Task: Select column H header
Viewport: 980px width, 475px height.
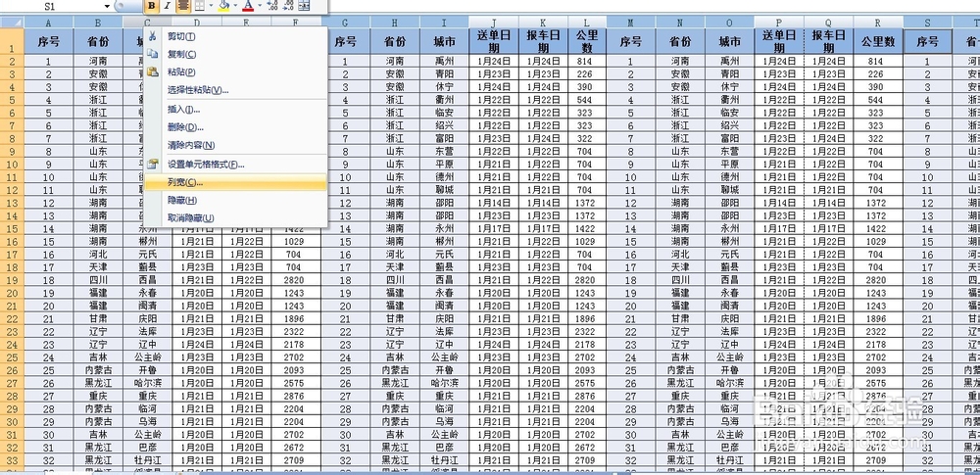Action: coord(395,24)
